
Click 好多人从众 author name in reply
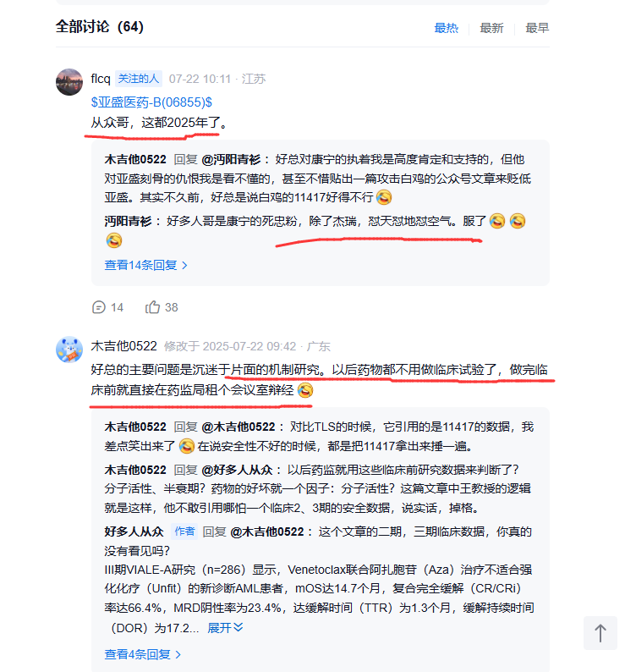[x=134, y=532]
